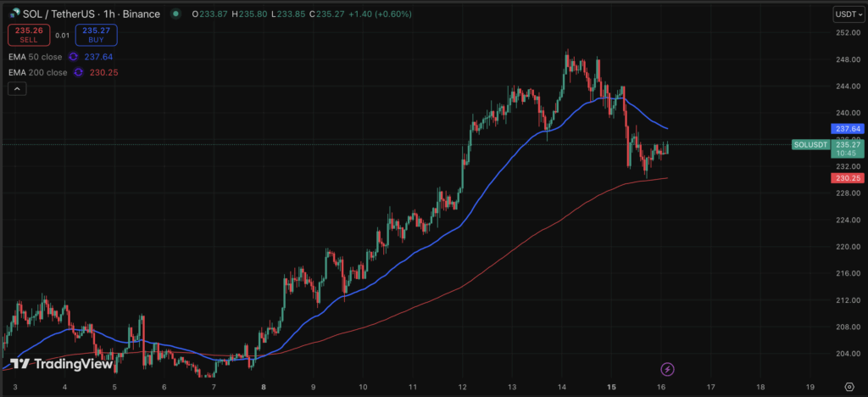Click the blue 237.64 axis price label
Viewport: 868px width, 397px height.
(x=848, y=128)
